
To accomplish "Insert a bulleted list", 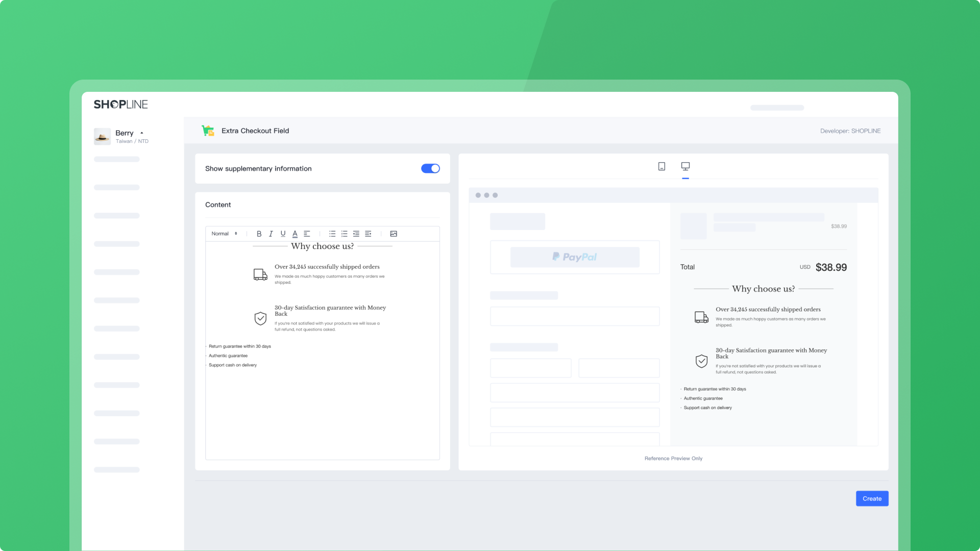I will coord(332,234).
